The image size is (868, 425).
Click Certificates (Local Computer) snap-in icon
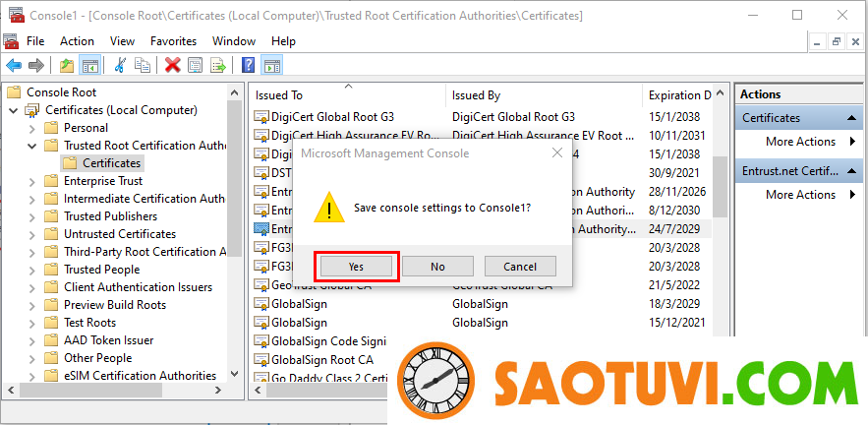(x=32, y=111)
